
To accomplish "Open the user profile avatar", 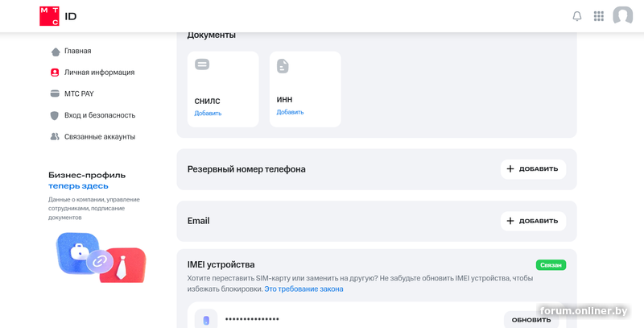I will [x=622, y=16].
